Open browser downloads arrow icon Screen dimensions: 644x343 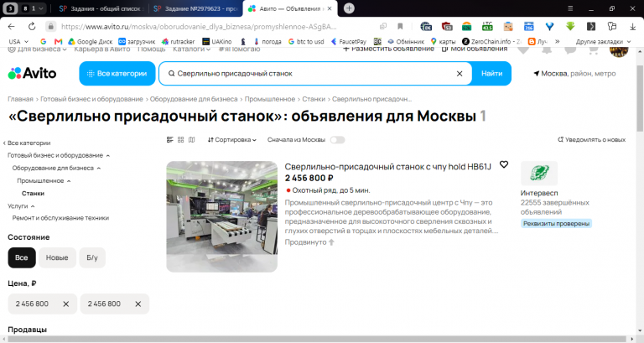click(x=632, y=26)
